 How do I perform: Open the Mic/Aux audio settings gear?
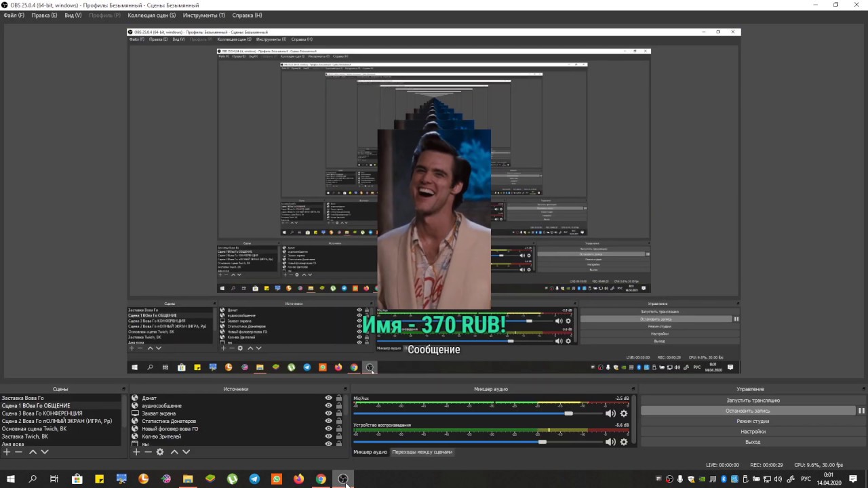tap(624, 413)
